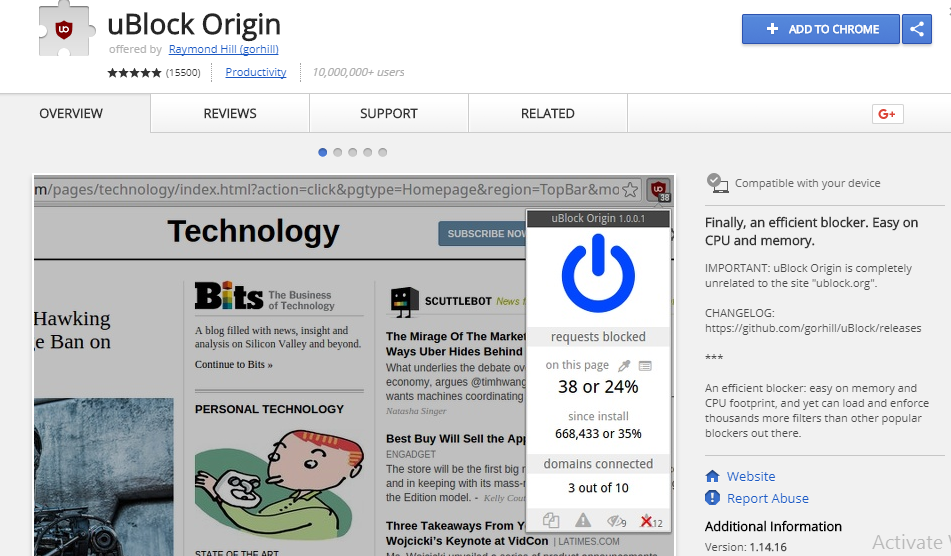951x556 pixels.
Task: Select the second carousel dot
Action: click(x=338, y=152)
